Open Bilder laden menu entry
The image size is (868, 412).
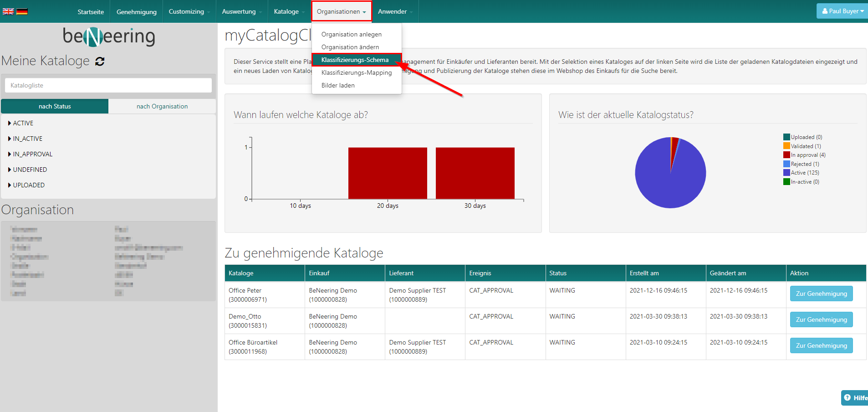click(x=338, y=85)
